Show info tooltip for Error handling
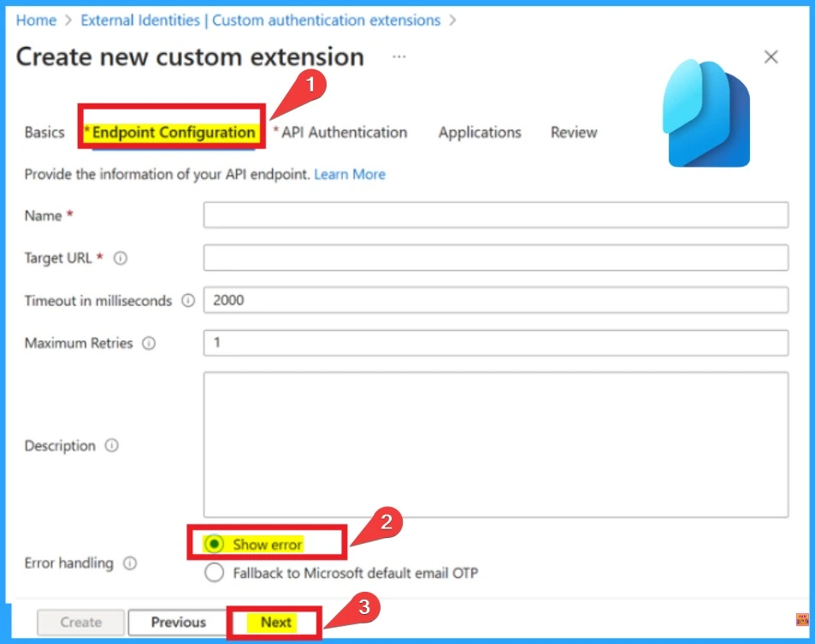This screenshot has width=815, height=644. (130, 563)
